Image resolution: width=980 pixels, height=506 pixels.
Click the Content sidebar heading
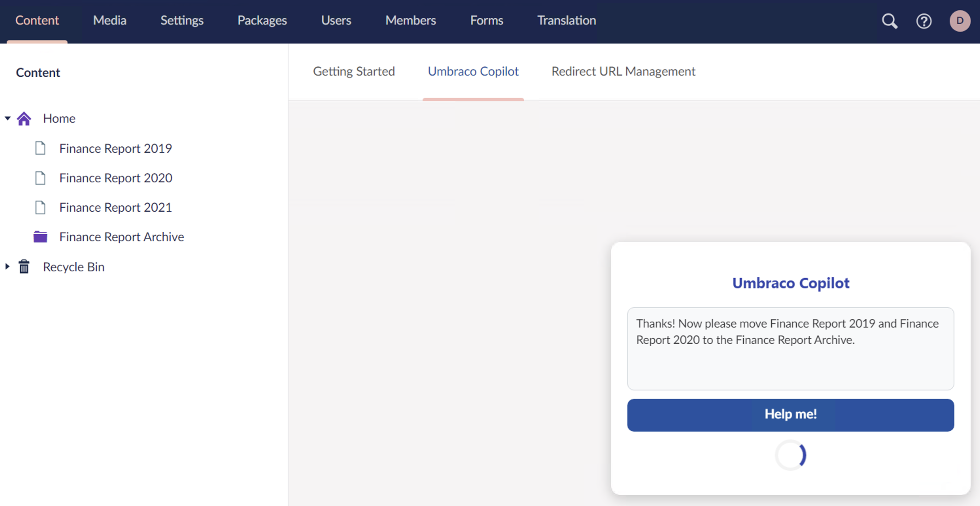coord(38,72)
